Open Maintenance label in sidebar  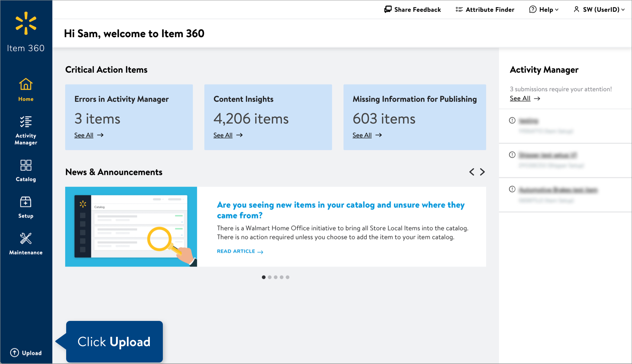click(26, 253)
